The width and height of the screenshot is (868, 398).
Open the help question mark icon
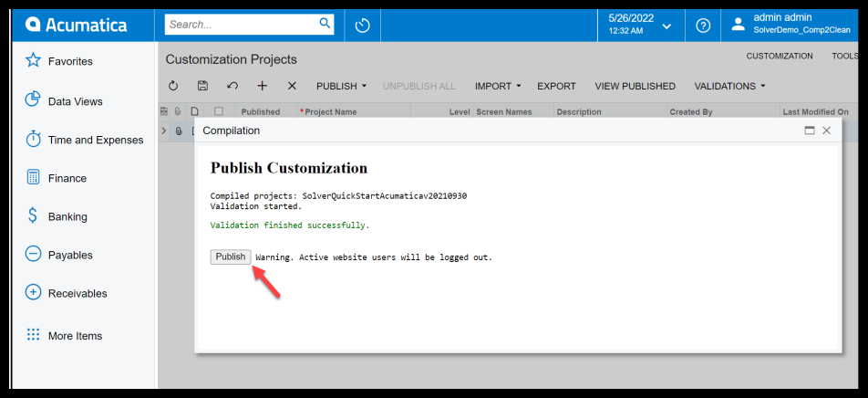point(703,26)
